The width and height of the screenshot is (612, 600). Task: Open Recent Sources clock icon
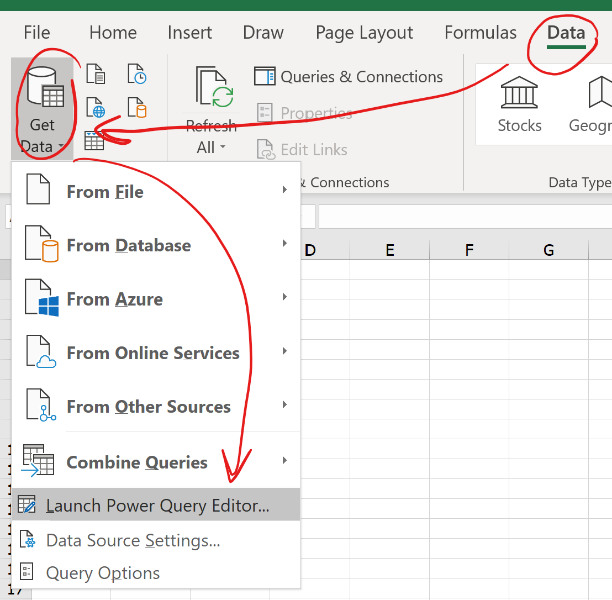(x=137, y=74)
